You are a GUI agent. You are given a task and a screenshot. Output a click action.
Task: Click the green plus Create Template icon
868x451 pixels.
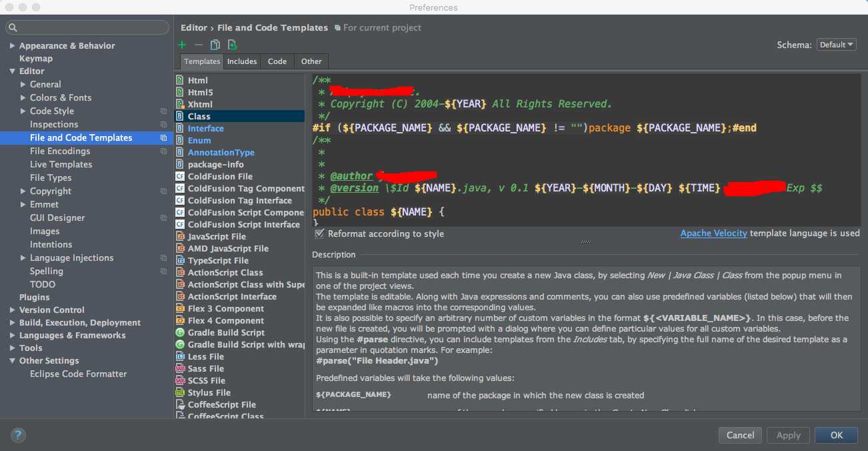pos(182,45)
